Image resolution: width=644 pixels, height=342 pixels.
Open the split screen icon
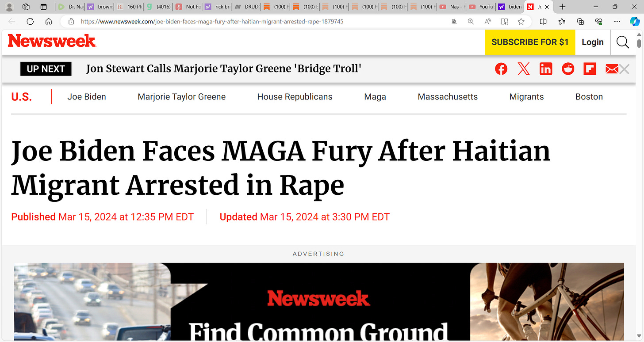click(x=543, y=21)
